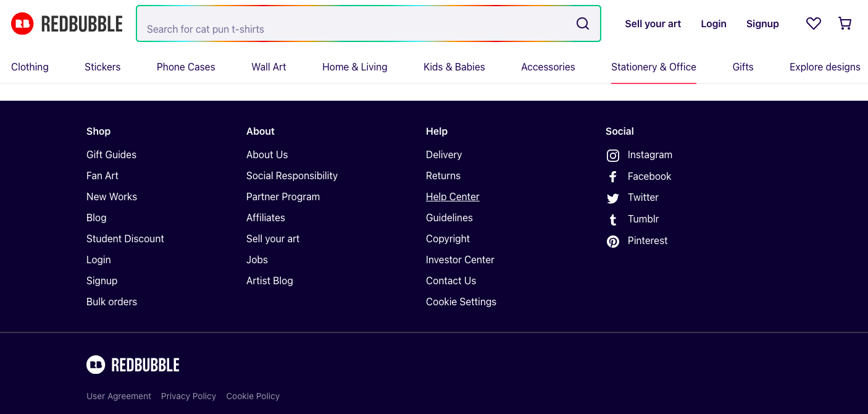Viewport: 868px width, 414px height.
Task: Open the Clothing category menu
Action: 30,67
